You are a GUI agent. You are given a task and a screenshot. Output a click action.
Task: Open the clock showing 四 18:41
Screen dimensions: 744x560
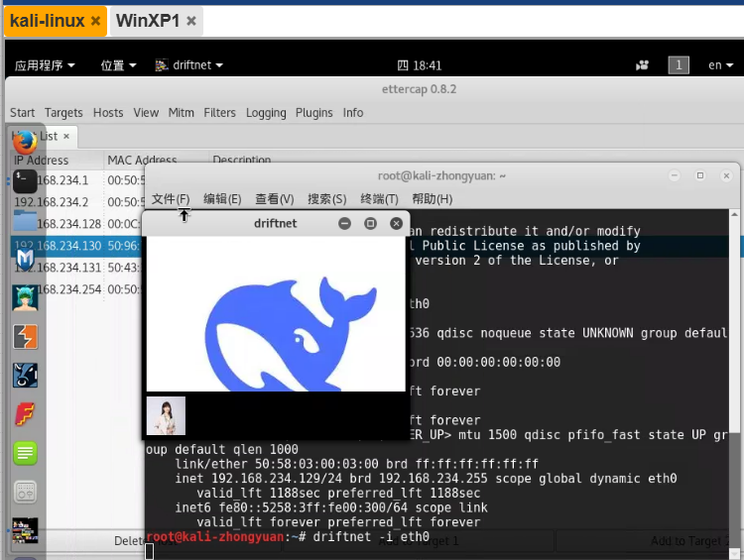click(420, 65)
